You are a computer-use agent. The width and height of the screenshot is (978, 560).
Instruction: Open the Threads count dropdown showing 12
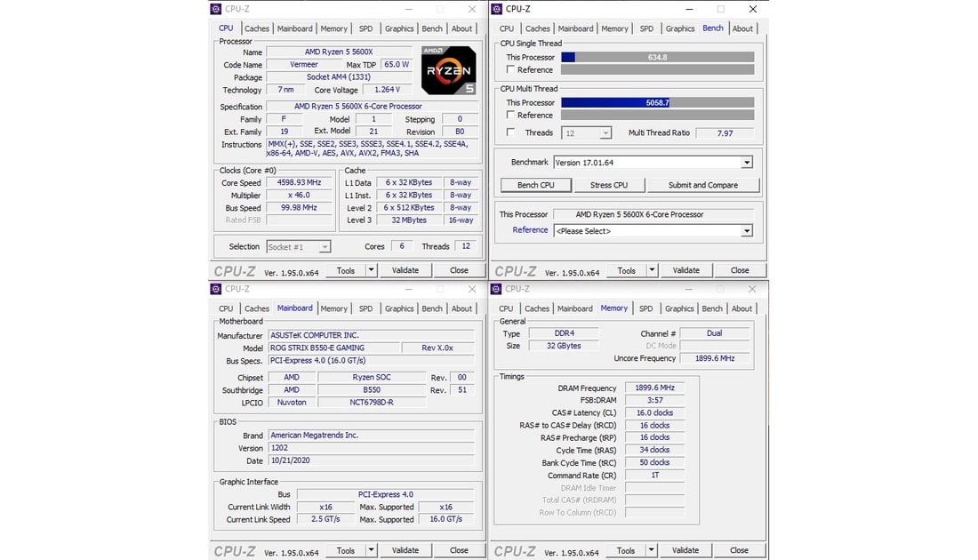[586, 132]
